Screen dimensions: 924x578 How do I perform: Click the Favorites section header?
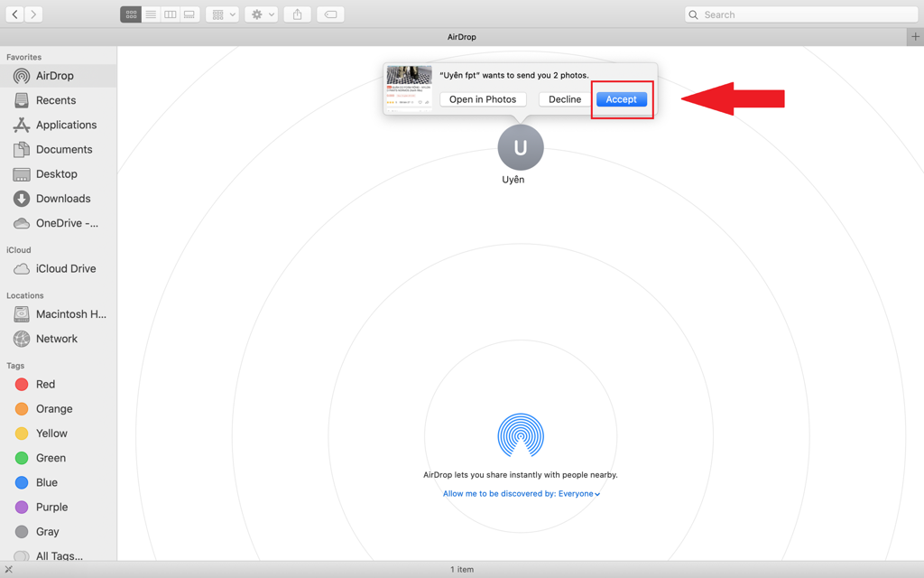tap(23, 57)
